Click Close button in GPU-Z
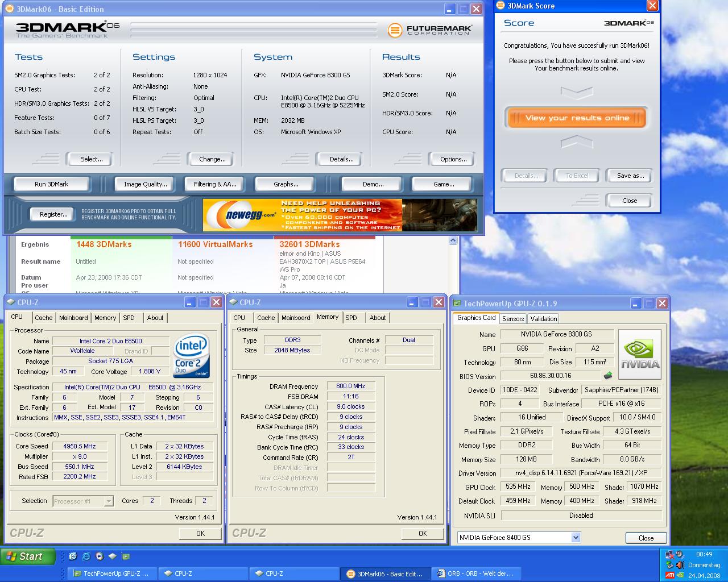The height and width of the screenshot is (582, 728). point(646,538)
